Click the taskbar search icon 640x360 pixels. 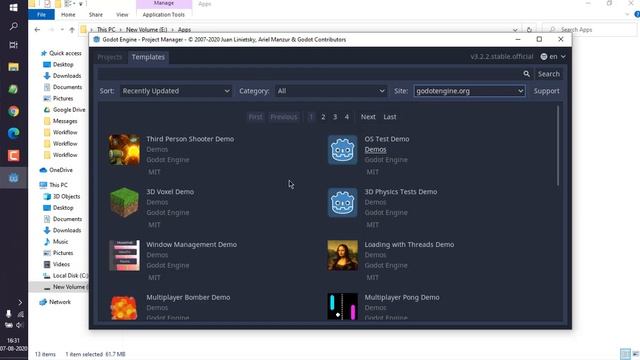[x=13, y=27]
